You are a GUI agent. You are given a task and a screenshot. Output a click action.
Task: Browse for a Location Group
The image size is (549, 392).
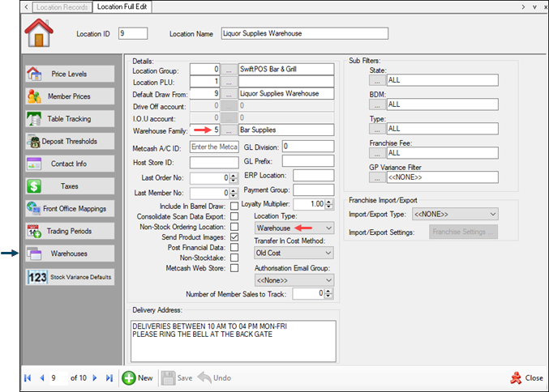pyautogui.click(x=229, y=70)
